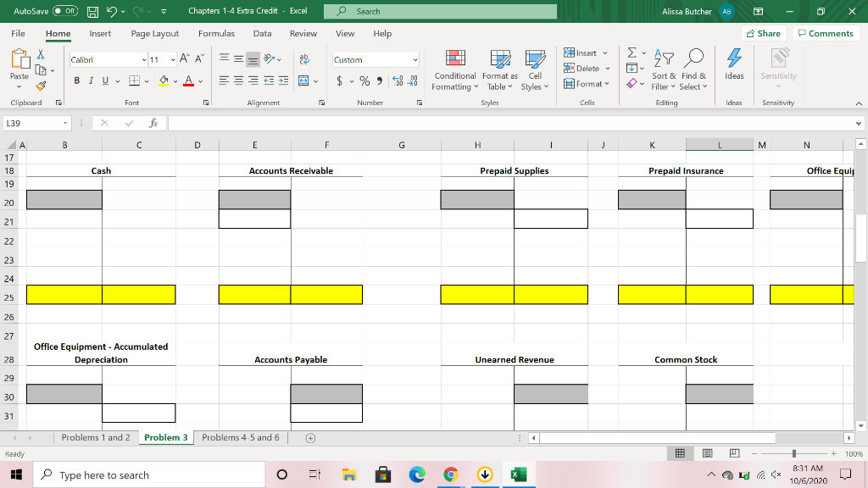Screen dimensions: 868x488
Task: Apply Comma Style number format
Action: [379, 81]
